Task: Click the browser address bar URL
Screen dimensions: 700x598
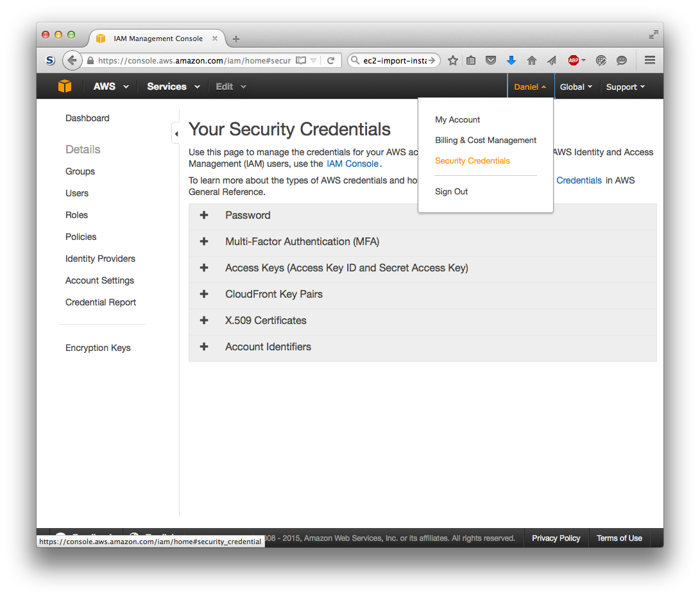Action: (194, 60)
